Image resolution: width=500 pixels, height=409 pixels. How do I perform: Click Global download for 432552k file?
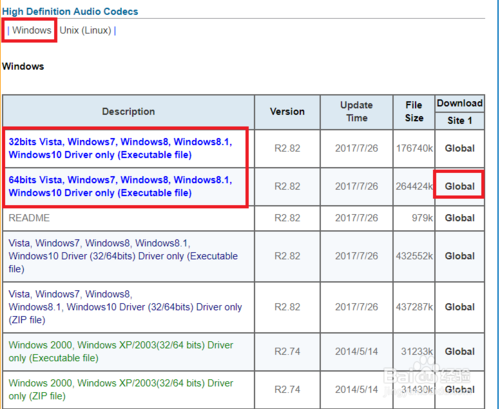[x=460, y=256]
